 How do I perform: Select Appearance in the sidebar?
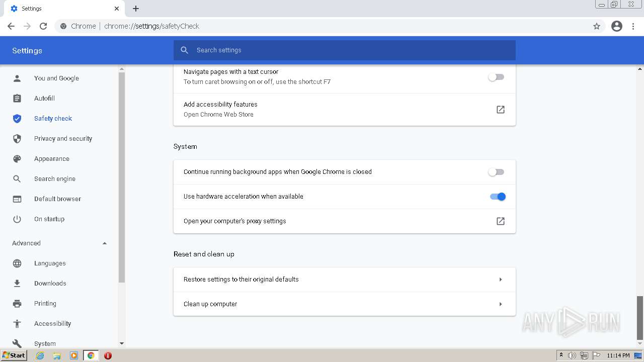[x=52, y=159]
